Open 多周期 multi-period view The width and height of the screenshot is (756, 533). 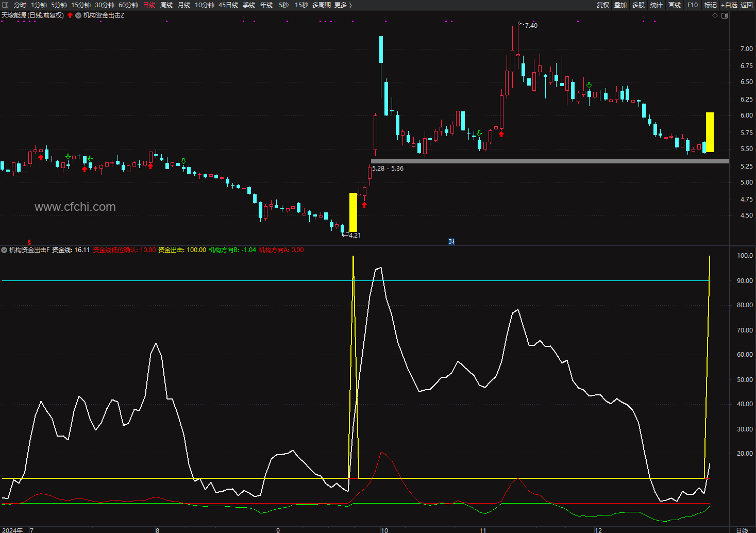[322, 5]
